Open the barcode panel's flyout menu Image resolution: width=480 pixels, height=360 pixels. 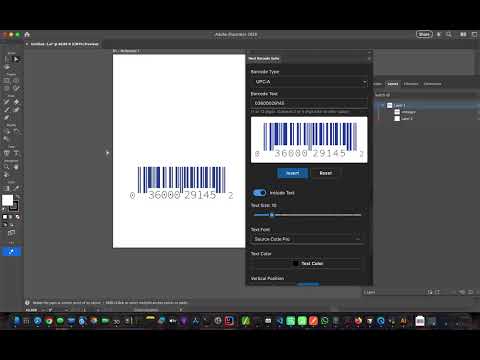[x=369, y=59]
